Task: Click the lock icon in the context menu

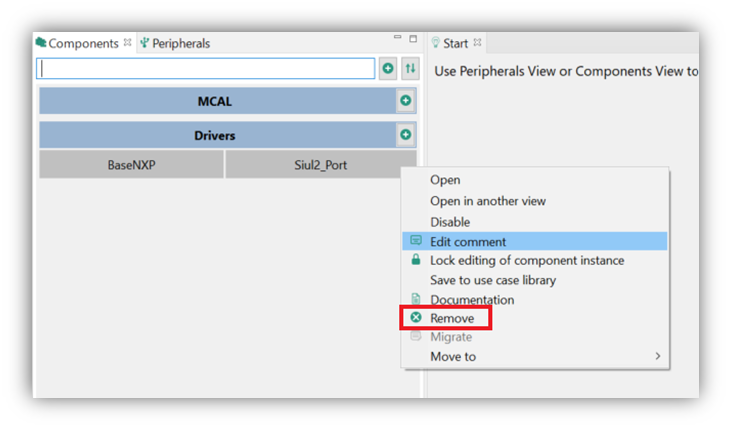Action: pyautogui.click(x=416, y=260)
